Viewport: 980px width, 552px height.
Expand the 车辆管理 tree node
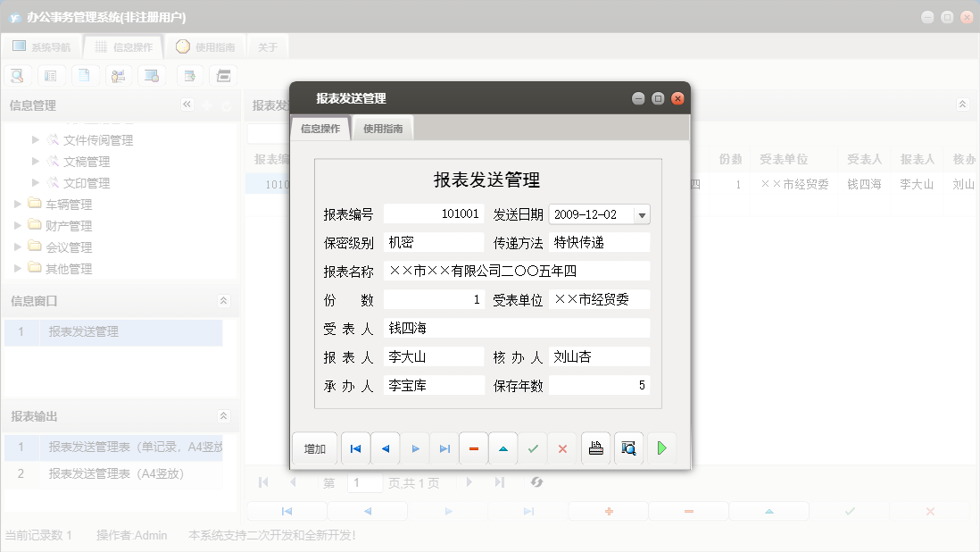[x=17, y=204]
